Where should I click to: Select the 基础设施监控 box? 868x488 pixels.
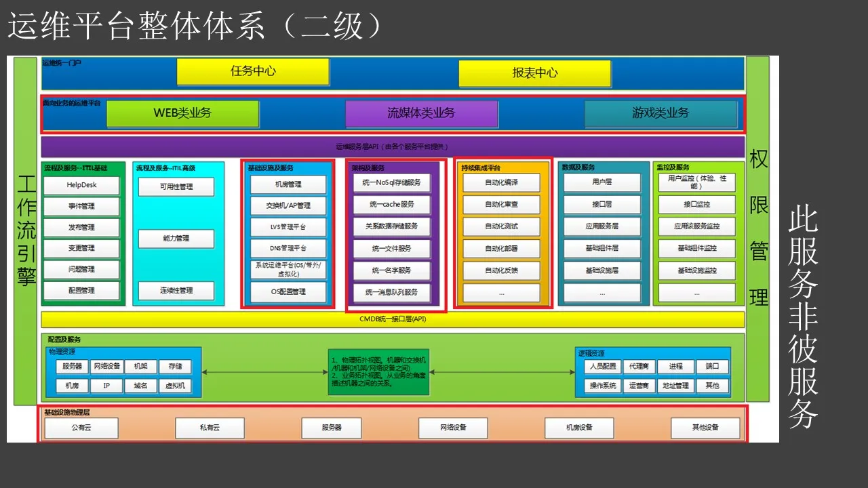click(x=697, y=270)
